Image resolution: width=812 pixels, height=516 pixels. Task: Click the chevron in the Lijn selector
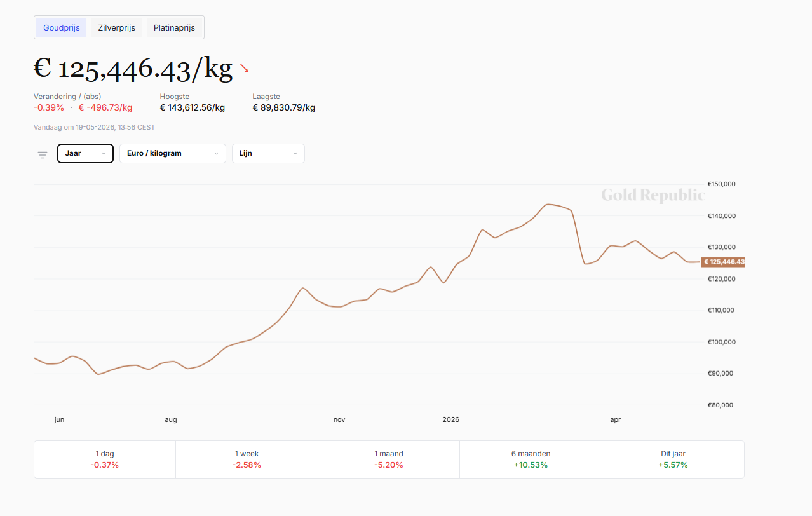pyautogui.click(x=295, y=154)
